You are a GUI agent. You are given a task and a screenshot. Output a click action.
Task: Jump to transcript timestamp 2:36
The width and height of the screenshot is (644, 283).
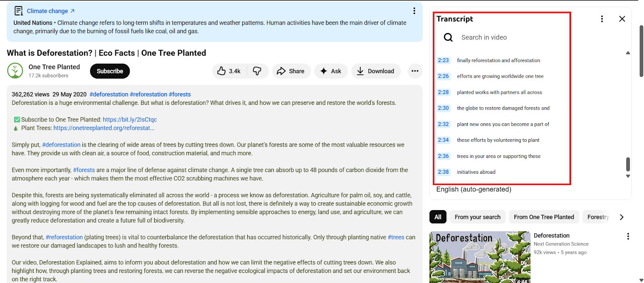click(443, 156)
